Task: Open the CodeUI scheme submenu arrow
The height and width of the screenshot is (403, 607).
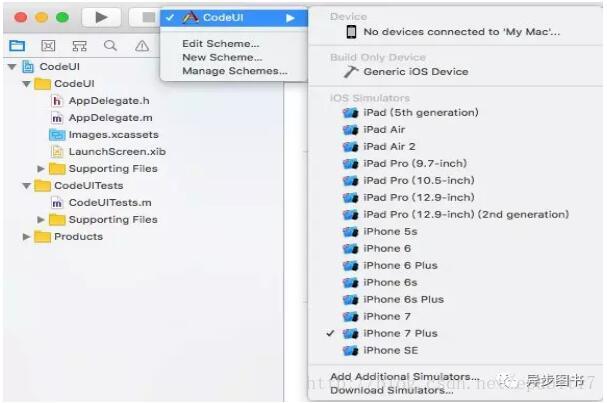Action: tap(290, 18)
